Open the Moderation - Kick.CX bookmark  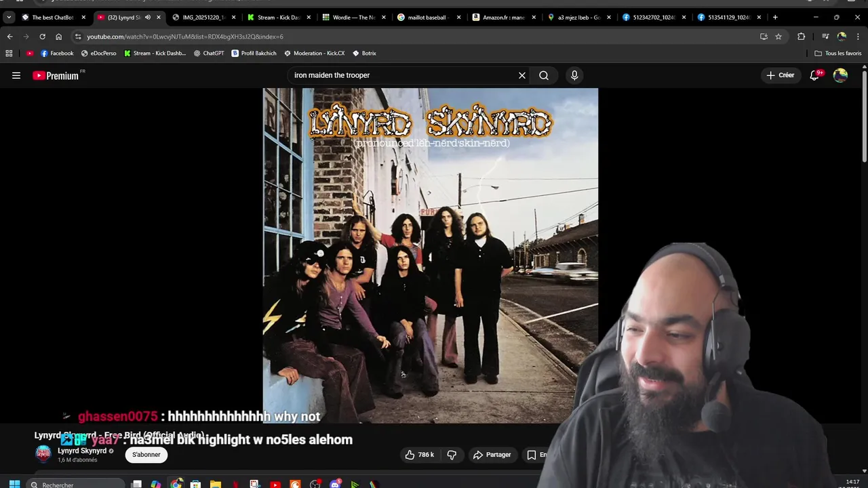pos(314,53)
